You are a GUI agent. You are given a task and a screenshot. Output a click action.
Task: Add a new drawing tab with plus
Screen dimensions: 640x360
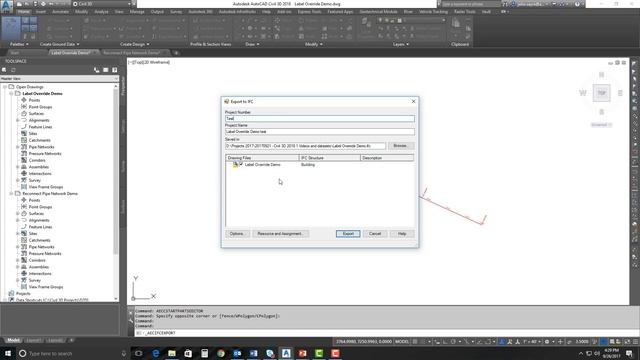176,53
